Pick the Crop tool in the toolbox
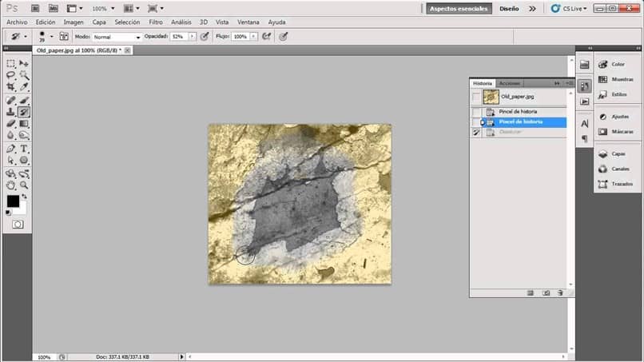The width and height of the screenshot is (644, 362). pyautogui.click(x=11, y=86)
